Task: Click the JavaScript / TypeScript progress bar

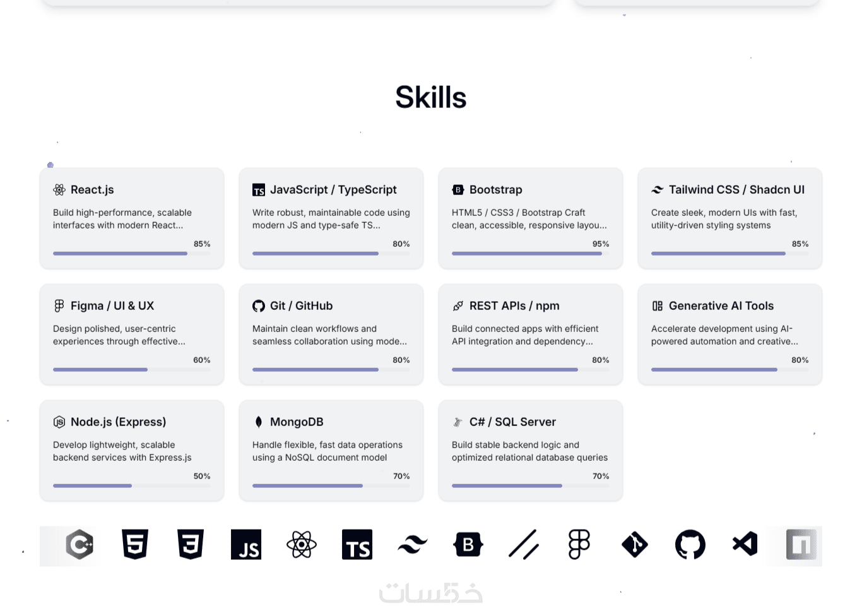Action: pos(331,254)
